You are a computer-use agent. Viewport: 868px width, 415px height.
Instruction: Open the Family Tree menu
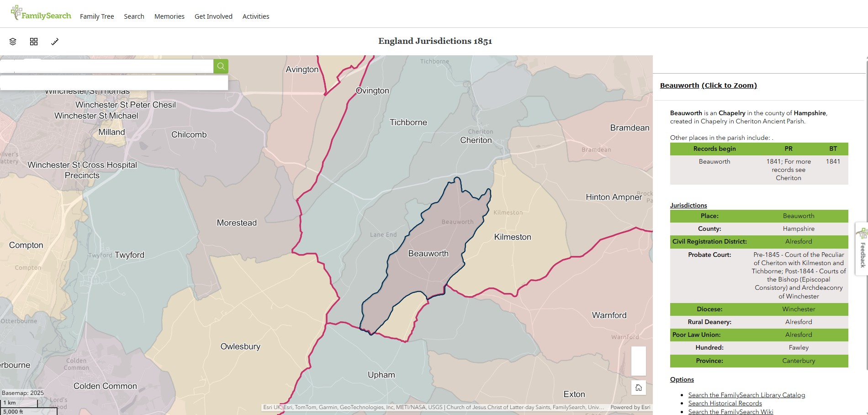97,16
